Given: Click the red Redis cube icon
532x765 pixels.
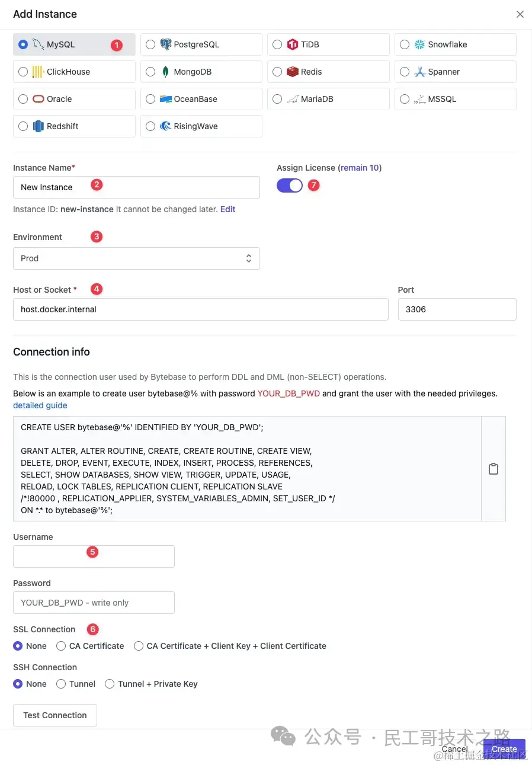Looking at the screenshot, I should tap(292, 72).
